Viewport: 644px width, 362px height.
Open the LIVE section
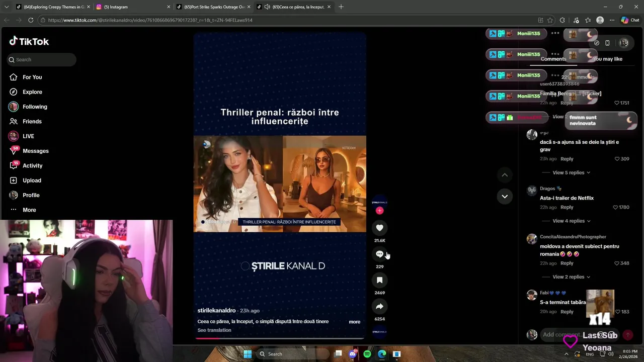click(28, 136)
